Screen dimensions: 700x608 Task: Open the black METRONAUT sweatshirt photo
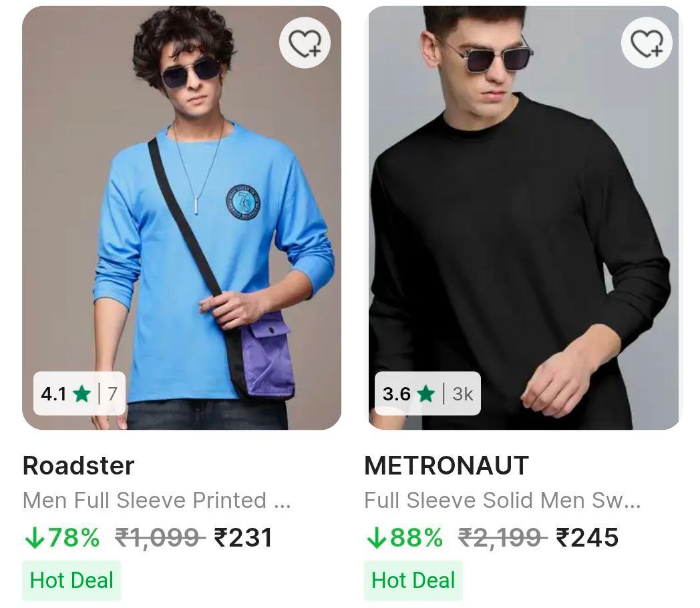(524, 220)
